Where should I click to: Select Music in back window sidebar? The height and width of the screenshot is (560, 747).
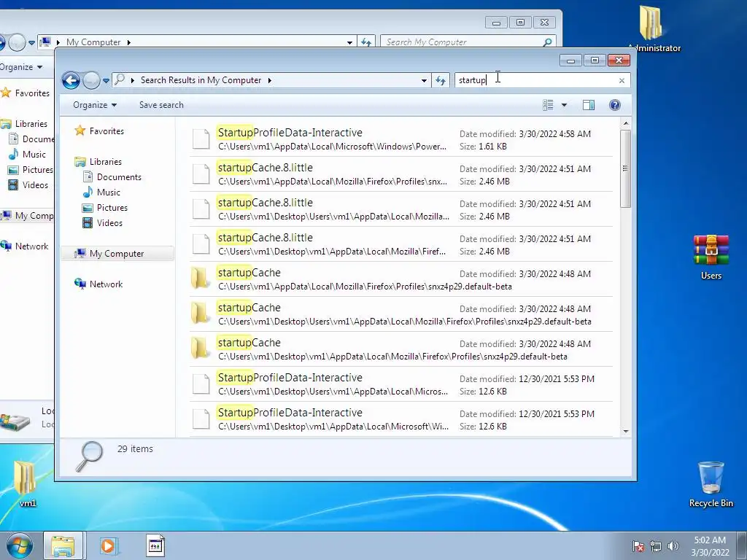click(27, 155)
